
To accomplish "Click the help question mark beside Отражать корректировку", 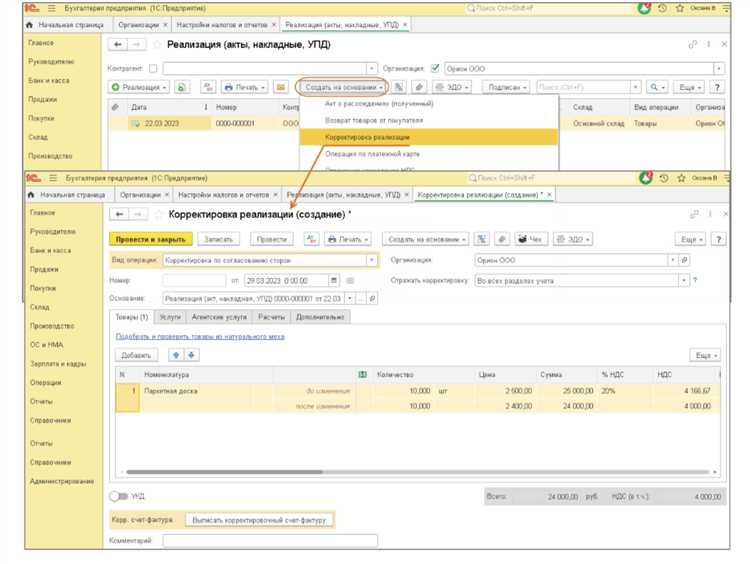I will (695, 280).
